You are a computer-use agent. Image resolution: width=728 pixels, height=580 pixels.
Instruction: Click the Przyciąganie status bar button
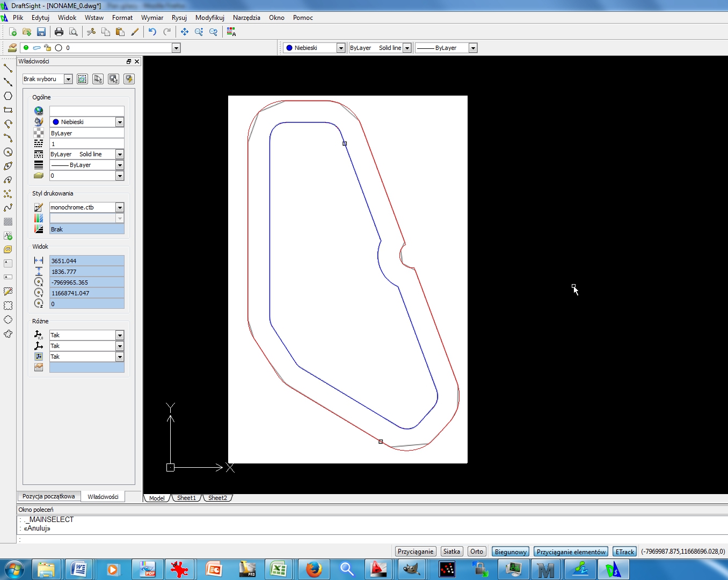point(415,552)
